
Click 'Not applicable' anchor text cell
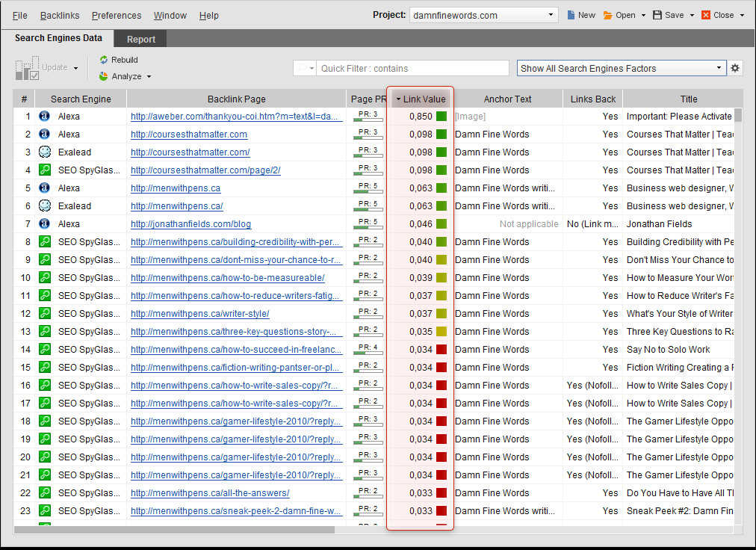529,224
